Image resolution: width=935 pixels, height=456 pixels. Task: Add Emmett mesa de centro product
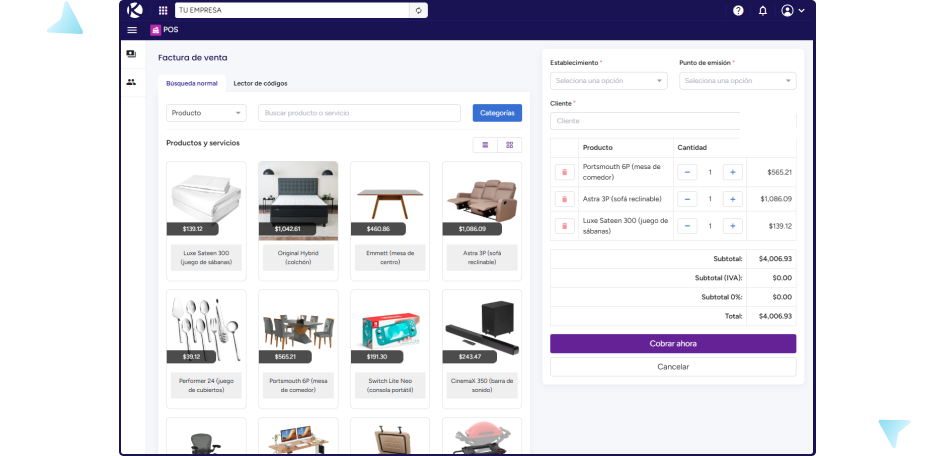(390, 221)
